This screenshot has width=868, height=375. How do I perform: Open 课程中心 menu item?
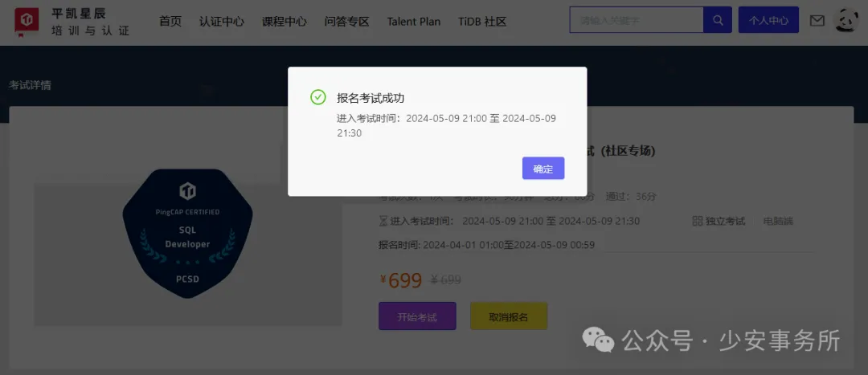pos(284,22)
